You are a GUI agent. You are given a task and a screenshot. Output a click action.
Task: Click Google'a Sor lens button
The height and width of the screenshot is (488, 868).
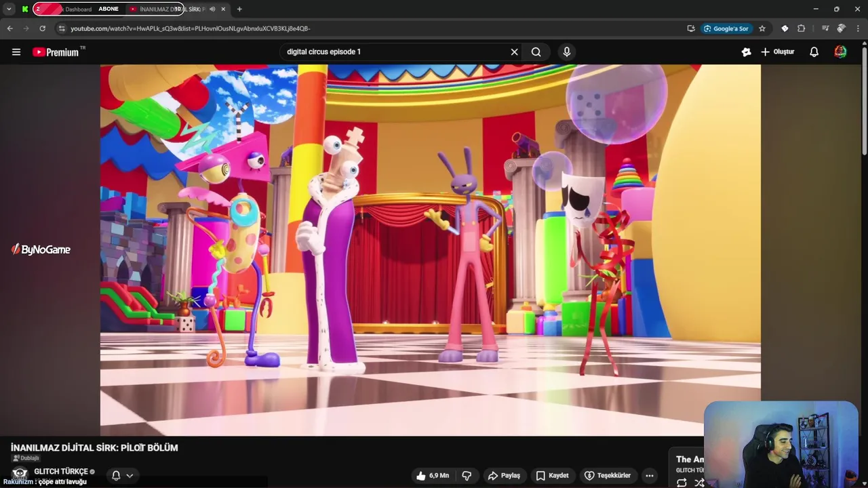(726, 28)
